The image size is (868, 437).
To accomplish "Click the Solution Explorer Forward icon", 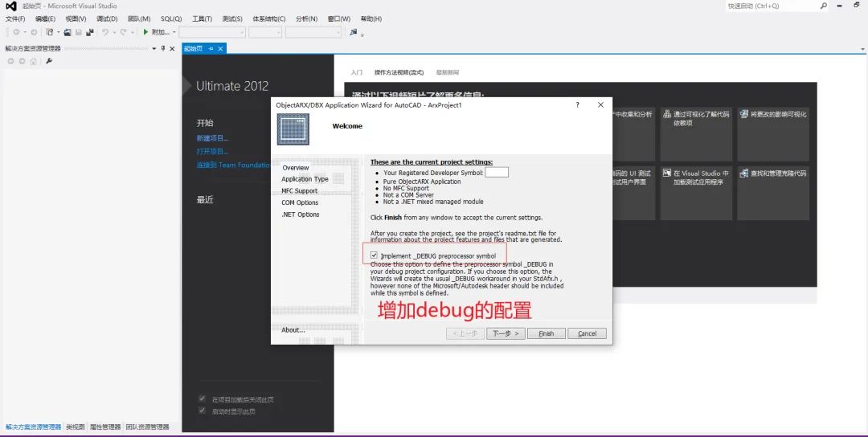I will [23, 61].
